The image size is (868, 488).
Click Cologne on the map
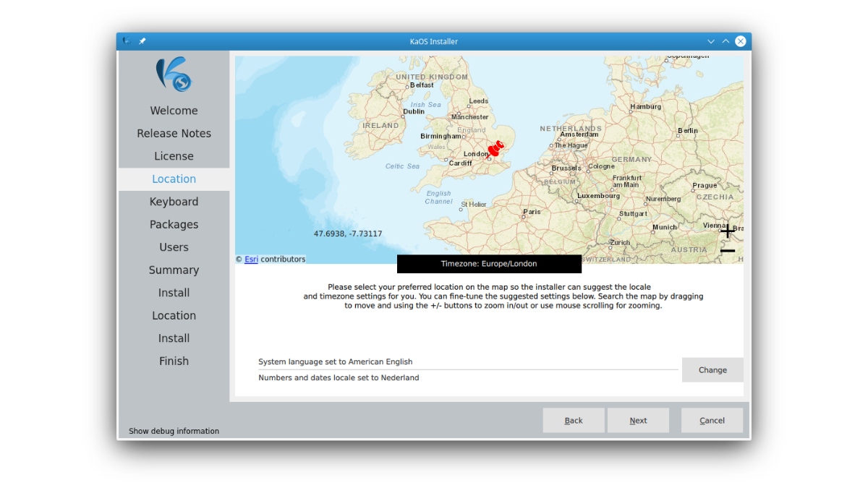click(x=601, y=166)
